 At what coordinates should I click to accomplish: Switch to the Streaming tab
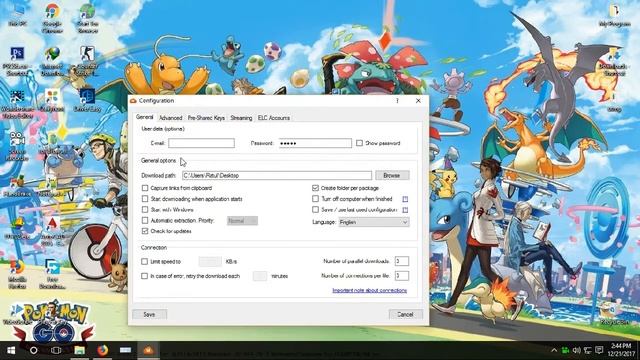241,118
